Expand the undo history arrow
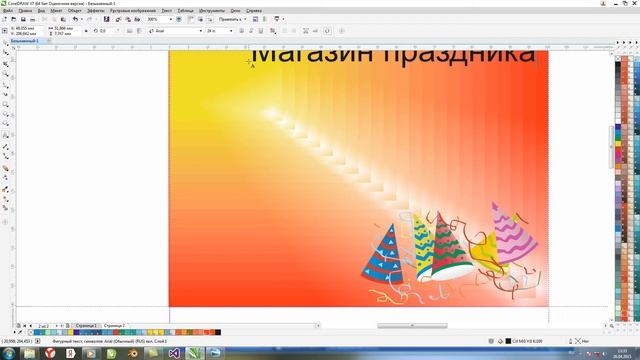This screenshot has width=640, height=360. click(x=81, y=19)
